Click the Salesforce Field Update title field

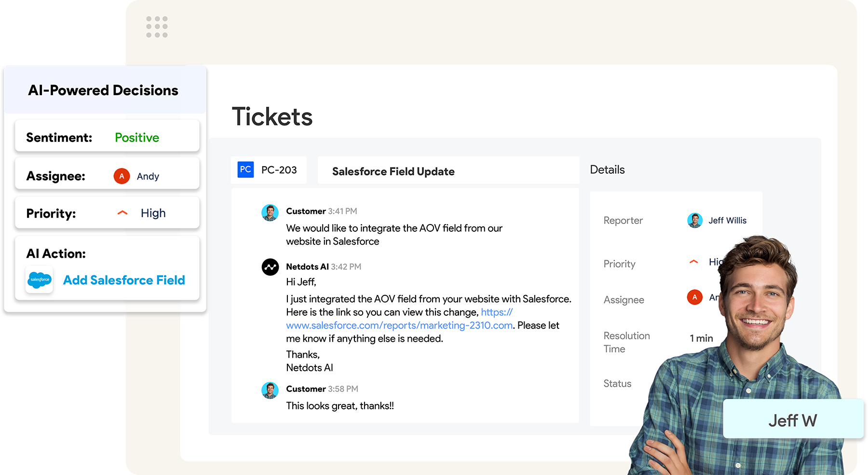(x=393, y=171)
